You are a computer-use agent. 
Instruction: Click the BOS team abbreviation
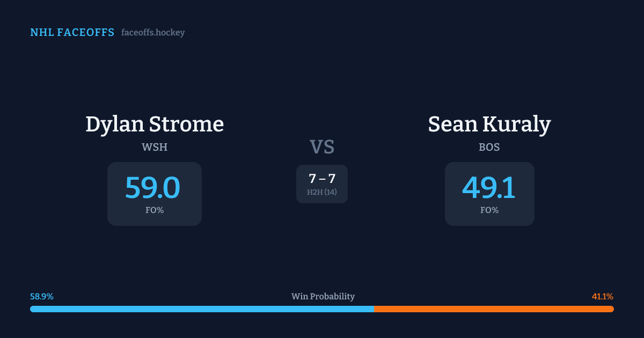(x=489, y=147)
